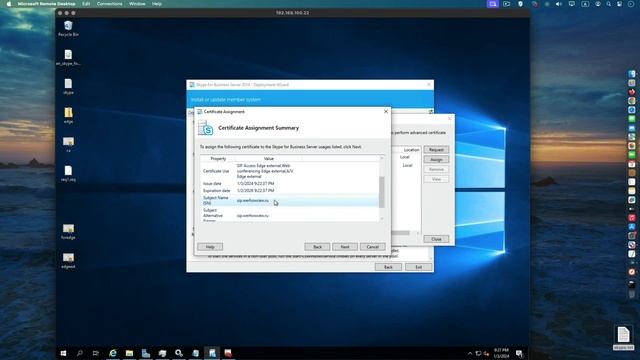Viewport: 640px width, 360px height.
Task: Click the magnifier app icon on taskbar
Action: coord(179,353)
